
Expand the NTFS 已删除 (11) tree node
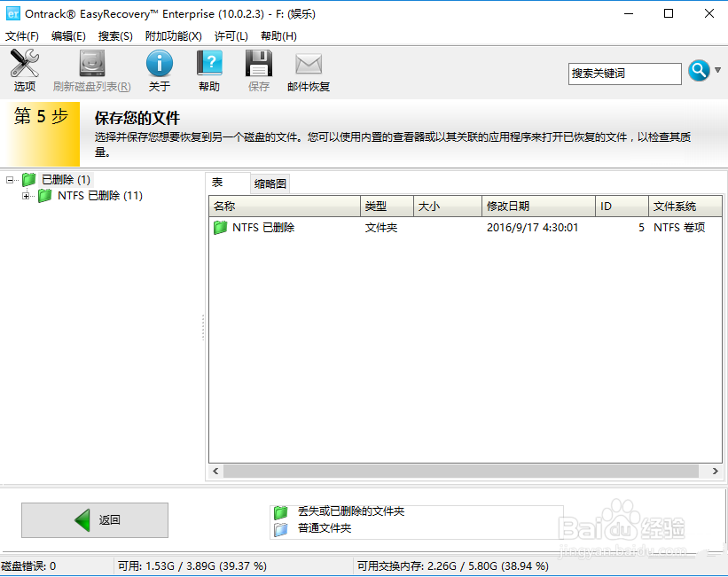[x=26, y=196]
